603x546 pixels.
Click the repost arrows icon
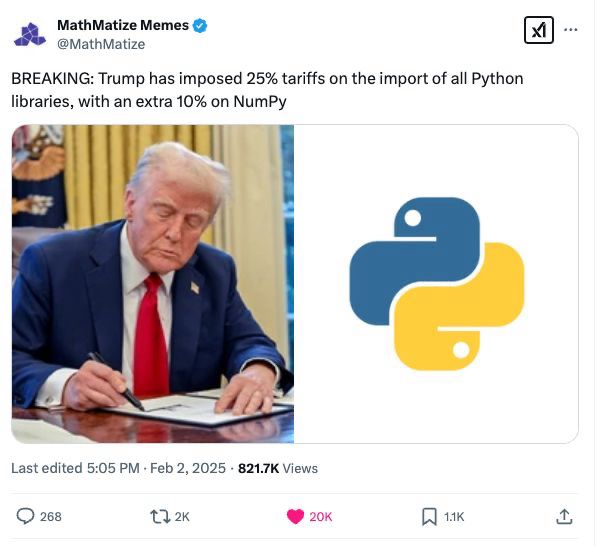tap(160, 516)
